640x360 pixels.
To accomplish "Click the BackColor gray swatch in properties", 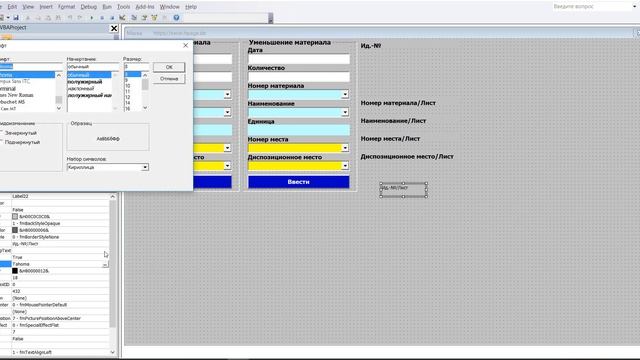I will point(15,216).
